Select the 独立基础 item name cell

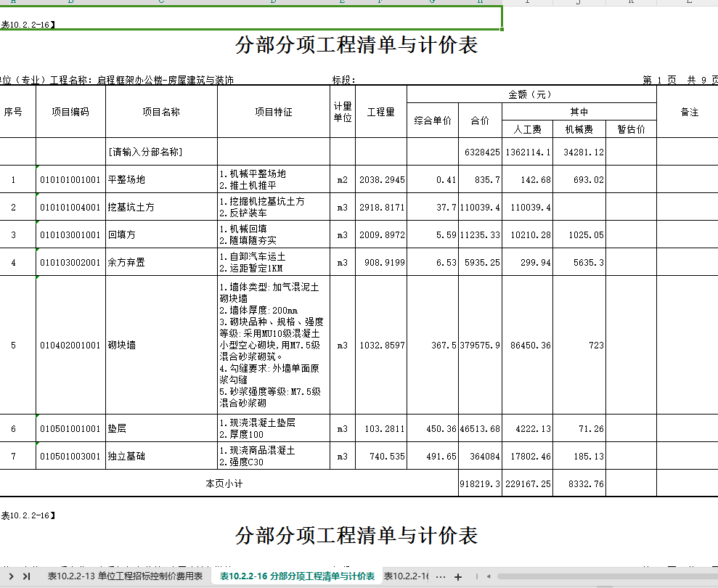click(161, 456)
